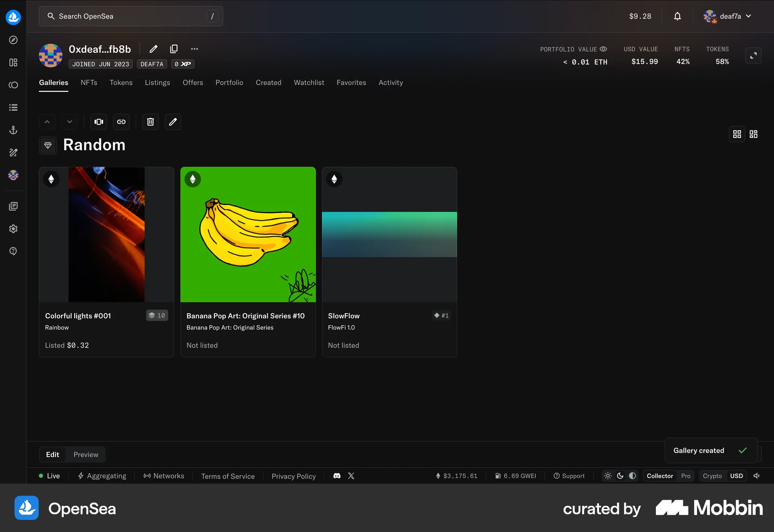Screen dimensions: 774x532
Task: Collapse the gallery using the up chevron
Action: click(47, 122)
